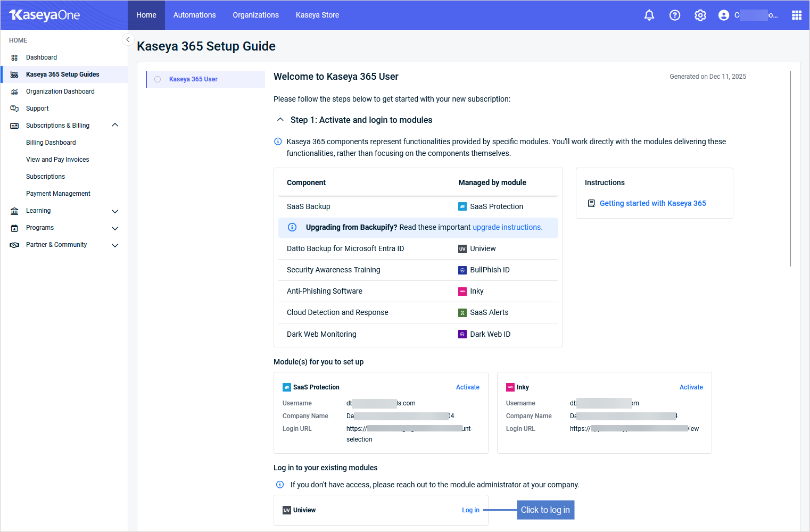This screenshot has width=810, height=532.
Task: Activate the SaaS Protection module
Action: coord(467,387)
